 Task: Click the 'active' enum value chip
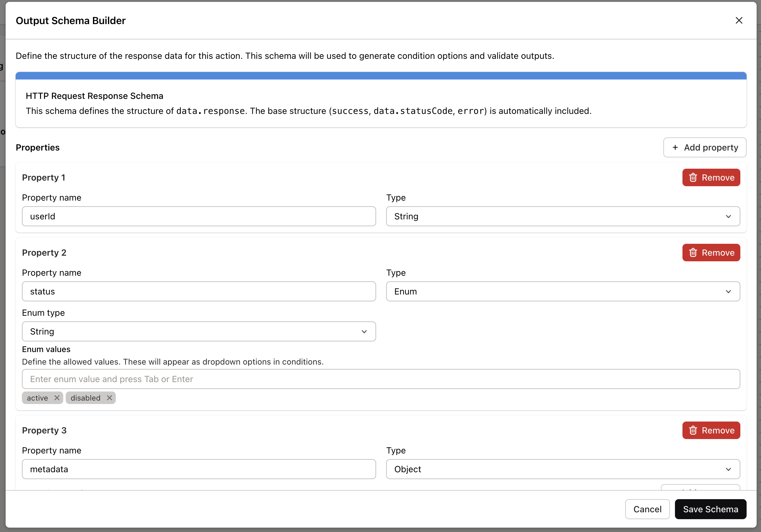(37, 398)
